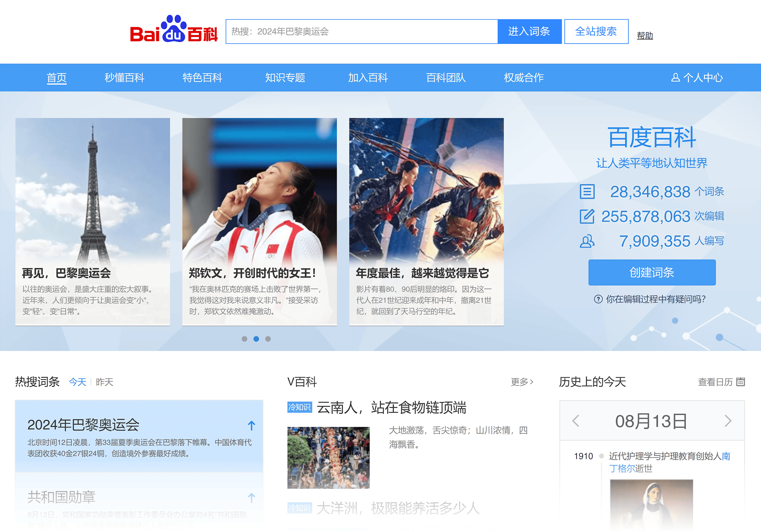Open 权威合作 navigation item
The height and width of the screenshot is (532, 761).
(x=524, y=78)
